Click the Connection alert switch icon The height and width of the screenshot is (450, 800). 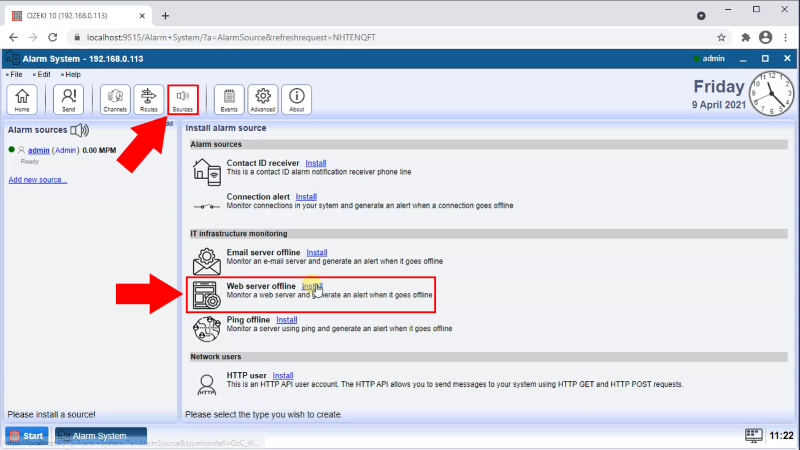pyautogui.click(x=207, y=206)
